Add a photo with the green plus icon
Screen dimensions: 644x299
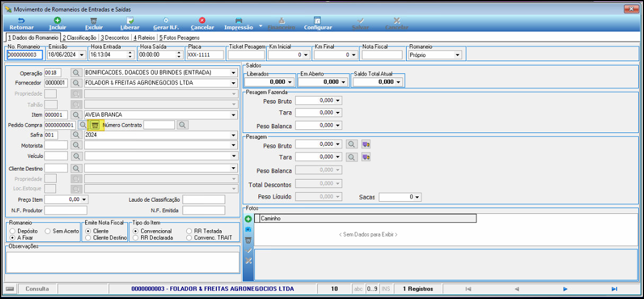click(x=248, y=219)
